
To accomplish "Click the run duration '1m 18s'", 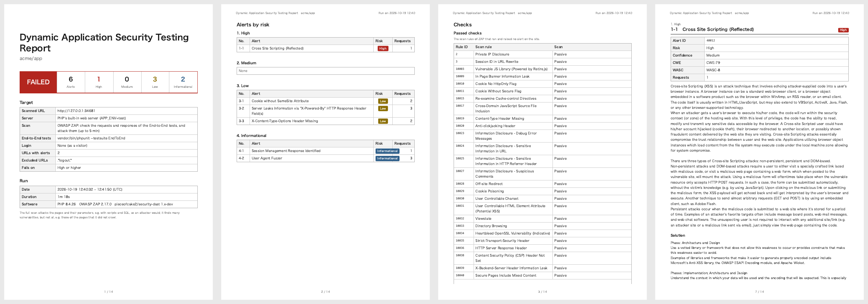I will click(x=63, y=197).
